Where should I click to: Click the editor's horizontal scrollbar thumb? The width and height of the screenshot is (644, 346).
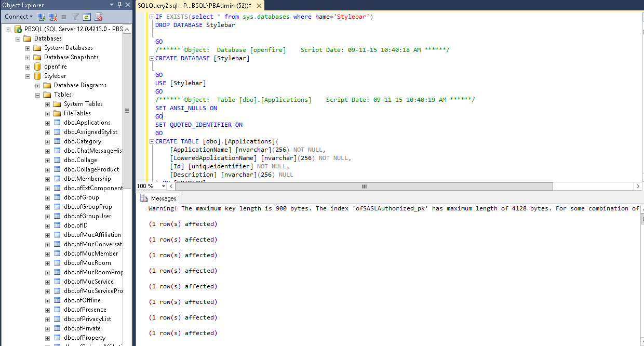point(364,186)
